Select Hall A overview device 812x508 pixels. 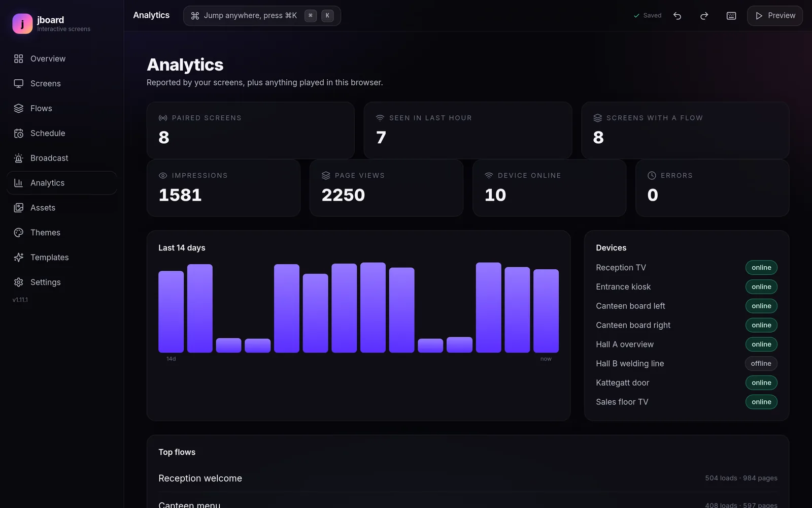coord(687,344)
